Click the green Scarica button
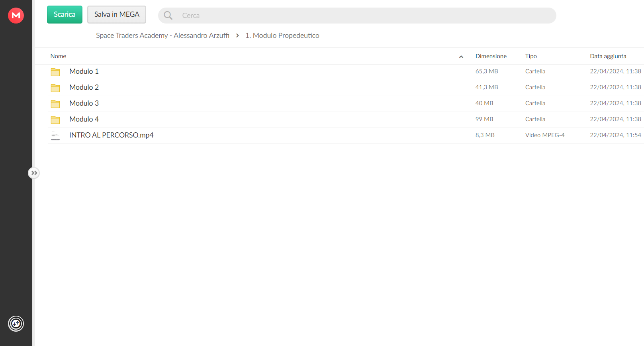644x346 pixels. [65, 14]
